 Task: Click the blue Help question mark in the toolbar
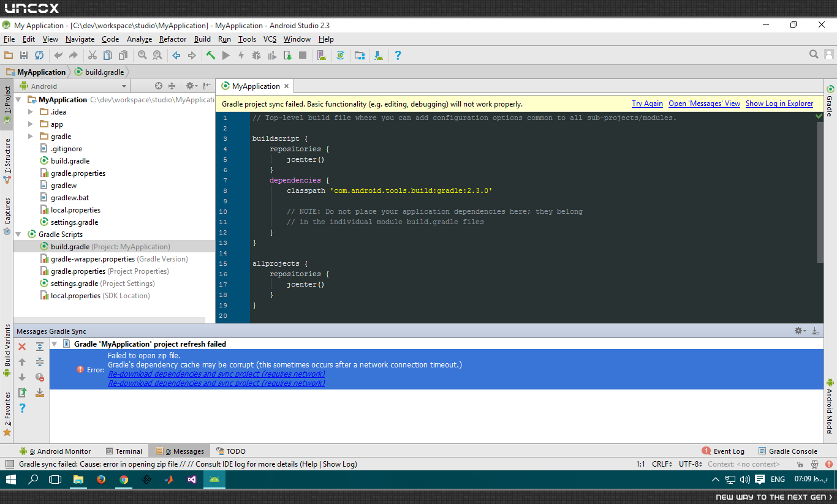pyautogui.click(x=398, y=55)
